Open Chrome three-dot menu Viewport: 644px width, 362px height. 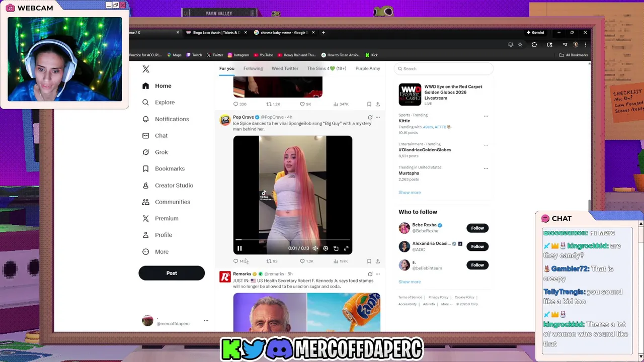coord(585,44)
